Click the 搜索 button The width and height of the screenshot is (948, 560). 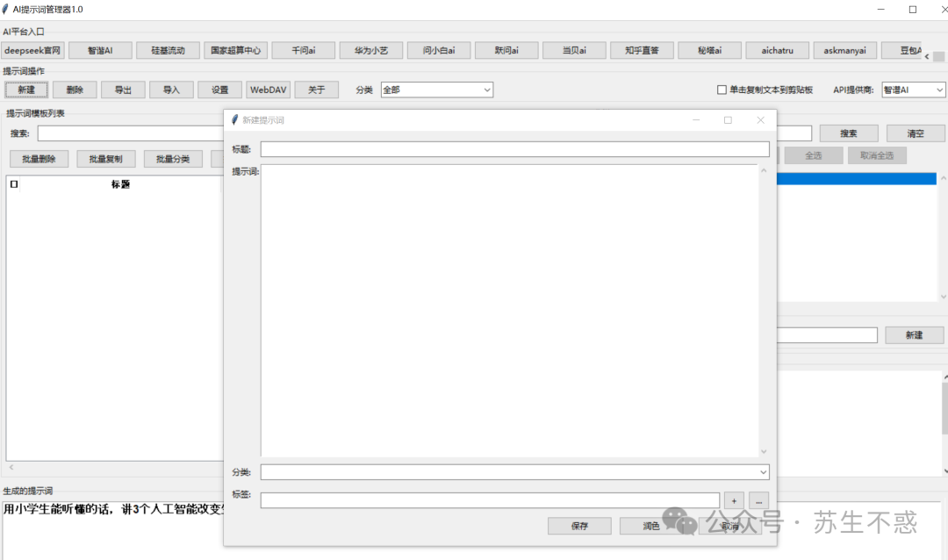[x=849, y=133]
